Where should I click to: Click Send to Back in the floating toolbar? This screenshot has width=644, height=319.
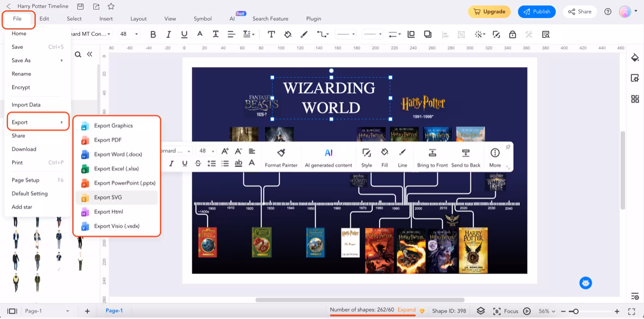tap(466, 157)
